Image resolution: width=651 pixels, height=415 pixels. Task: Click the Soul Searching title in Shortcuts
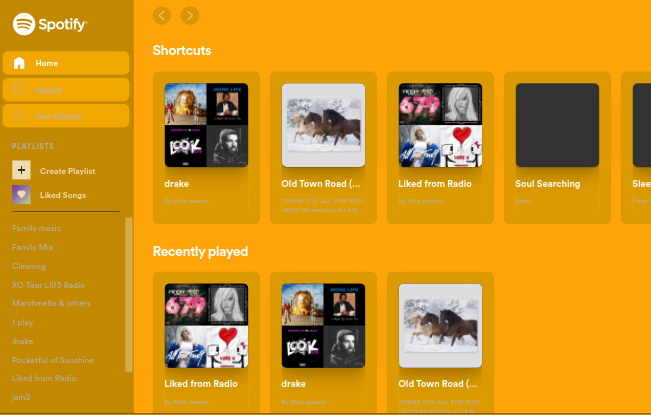coord(548,184)
